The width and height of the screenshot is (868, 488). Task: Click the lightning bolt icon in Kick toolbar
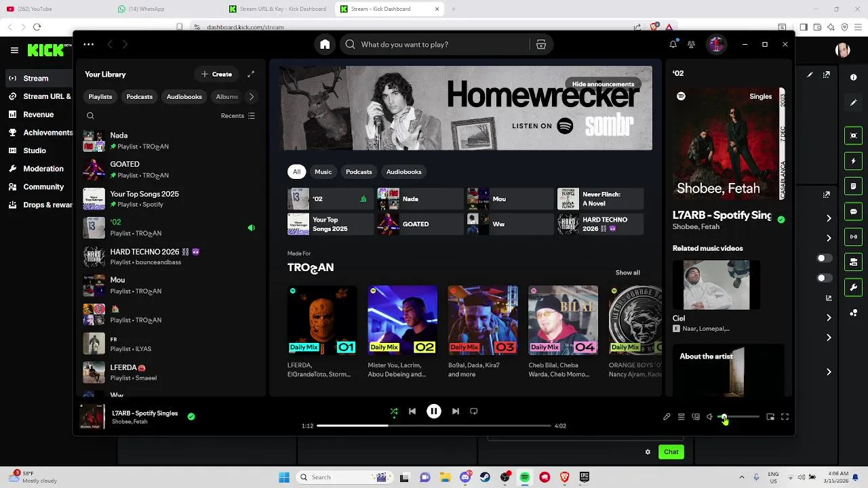tap(854, 161)
